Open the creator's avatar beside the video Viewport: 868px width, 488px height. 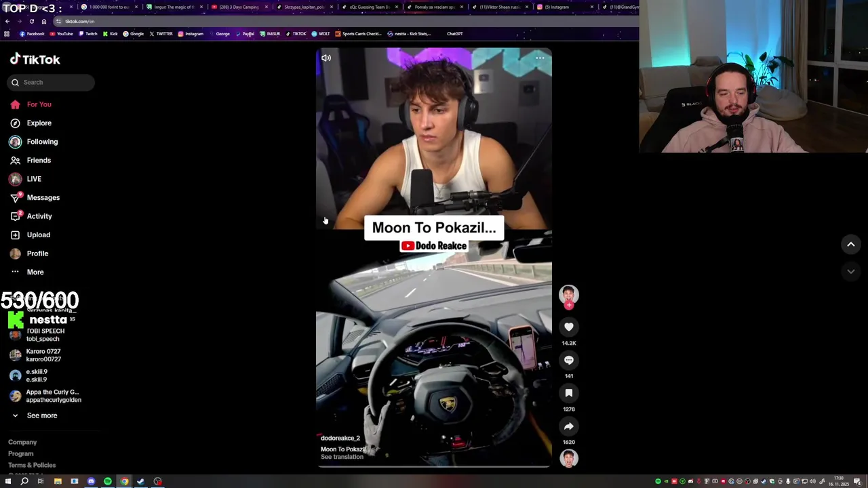coord(569,295)
